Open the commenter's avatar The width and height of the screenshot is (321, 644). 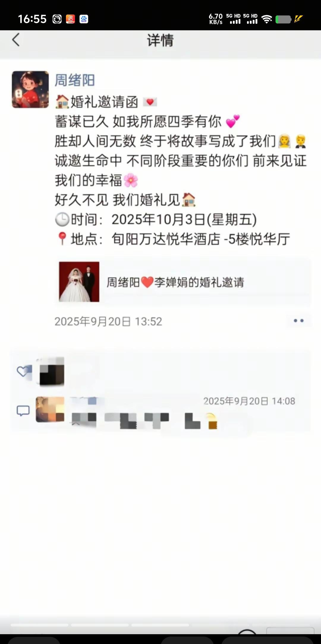(x=50, y=410)
